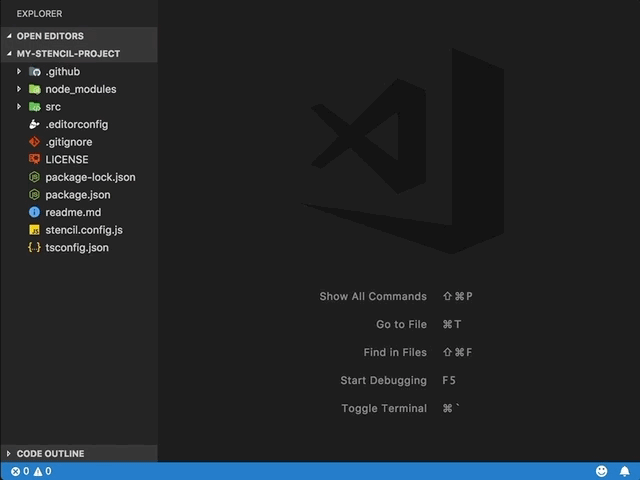Collapse the OPEN EDITORS section arrow
This screenshot has width=640, height=480.
point(9,36)
